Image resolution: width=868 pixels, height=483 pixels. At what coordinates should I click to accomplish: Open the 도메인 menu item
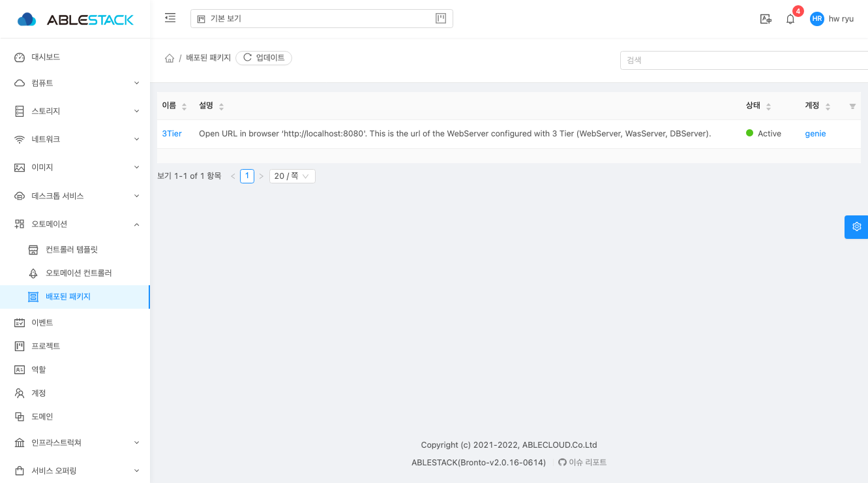click(75, 417)
